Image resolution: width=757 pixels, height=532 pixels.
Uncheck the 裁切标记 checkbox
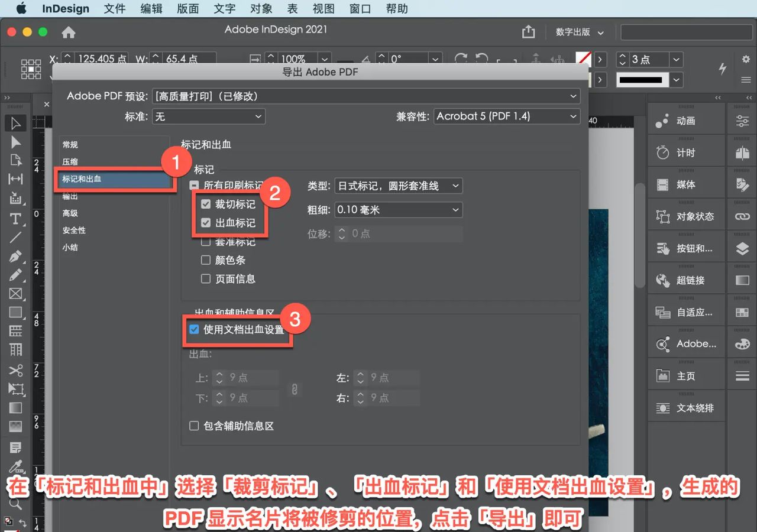point(205,203)
